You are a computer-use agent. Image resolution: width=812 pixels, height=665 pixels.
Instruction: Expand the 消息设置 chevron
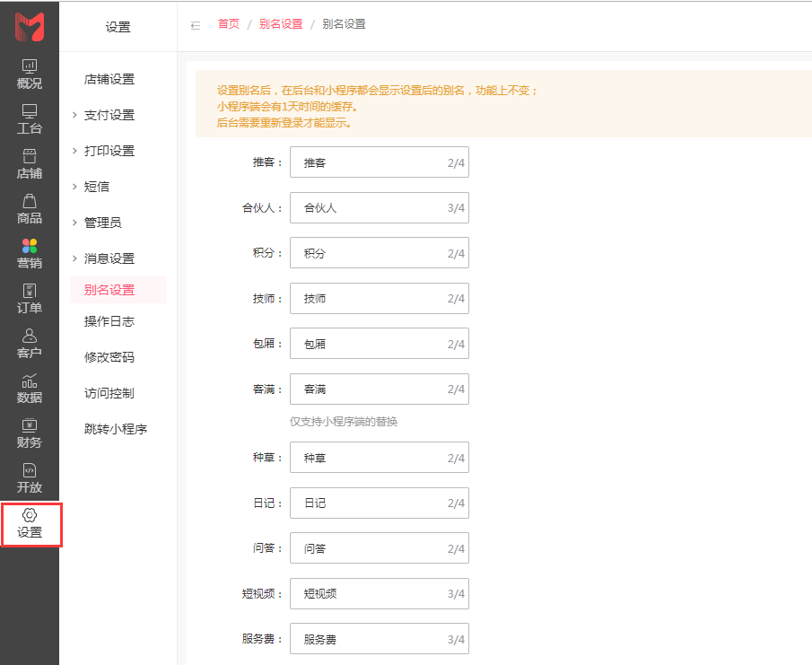74,258
